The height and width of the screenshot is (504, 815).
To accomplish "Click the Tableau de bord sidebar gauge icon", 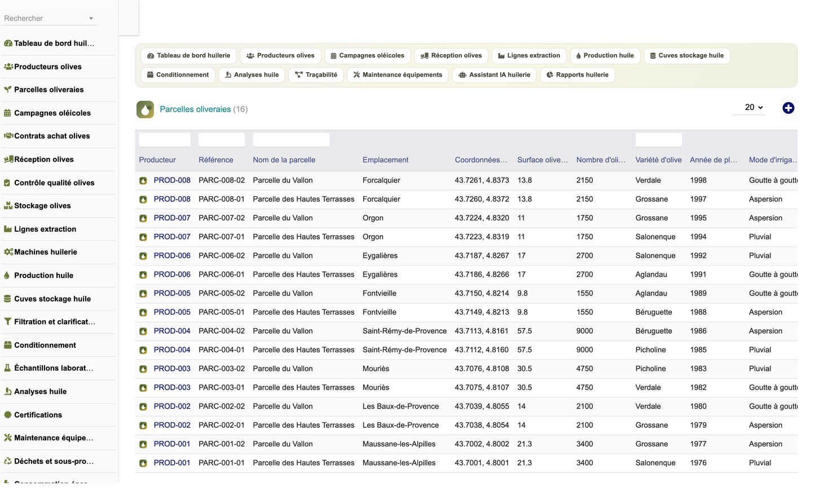I will pyautogui.click(x=8, y=43).
